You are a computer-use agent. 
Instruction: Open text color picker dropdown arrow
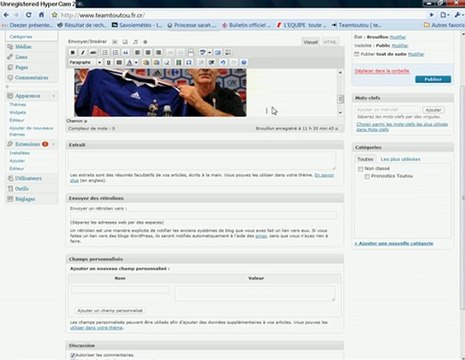pyautogui.click(x=136, y=62)
